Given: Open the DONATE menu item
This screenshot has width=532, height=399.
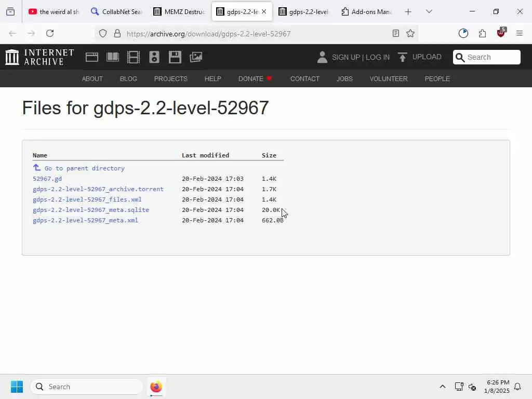Looking at the screenshot, I should [x=255, y=79].
